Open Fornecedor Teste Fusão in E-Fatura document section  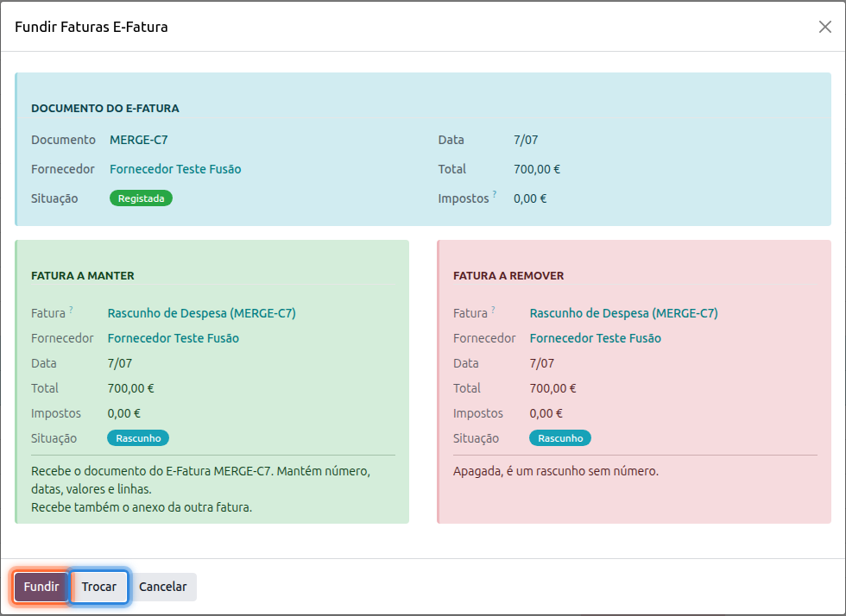175,169
